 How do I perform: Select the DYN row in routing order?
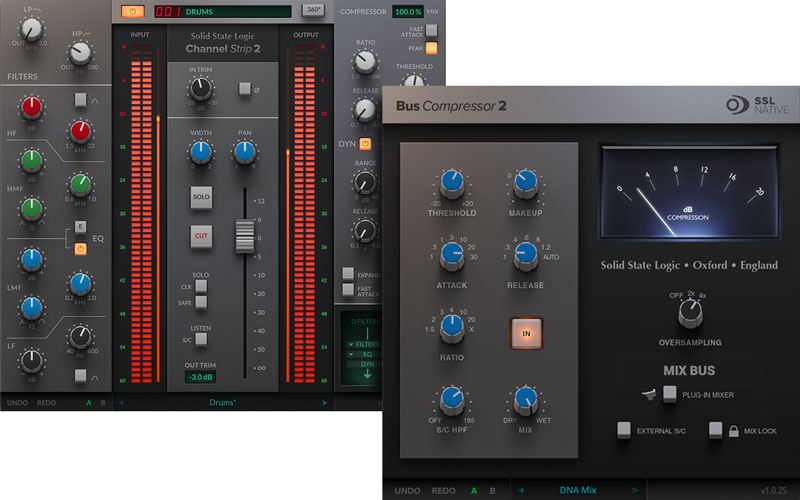pyautogui.click(x=366, y=364)
